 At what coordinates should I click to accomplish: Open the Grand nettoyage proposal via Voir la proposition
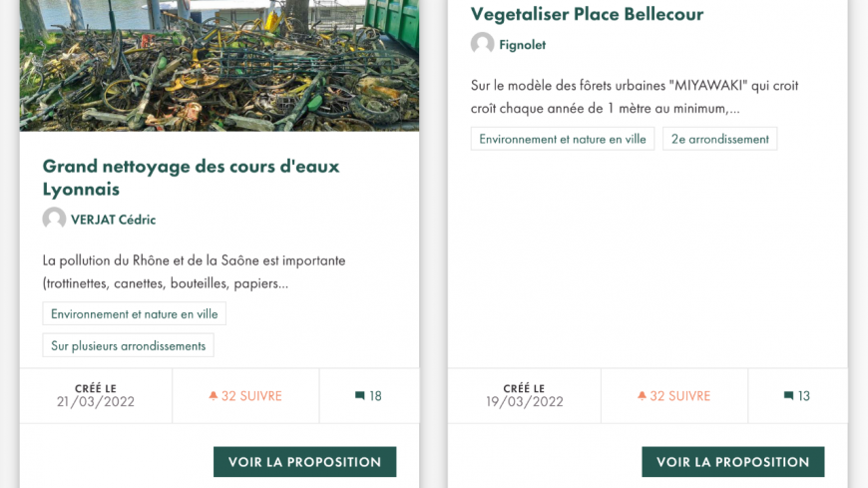(x=304, y=462)
